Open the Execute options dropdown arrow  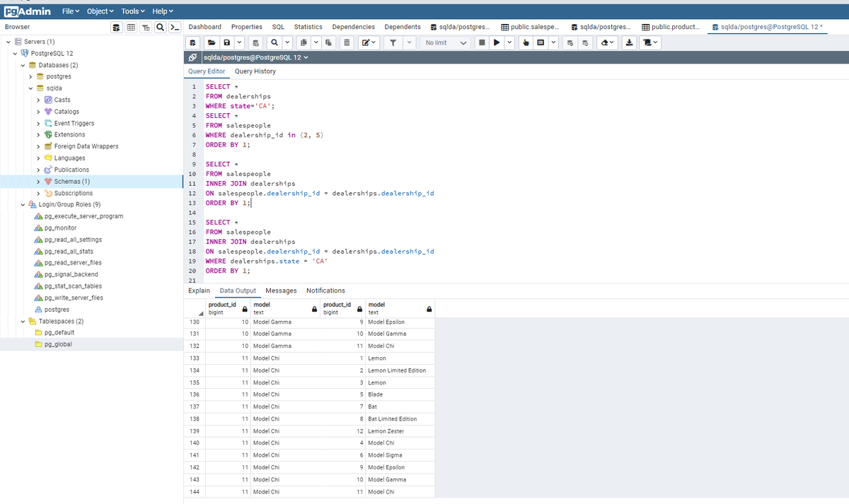(x=509, y=42)
